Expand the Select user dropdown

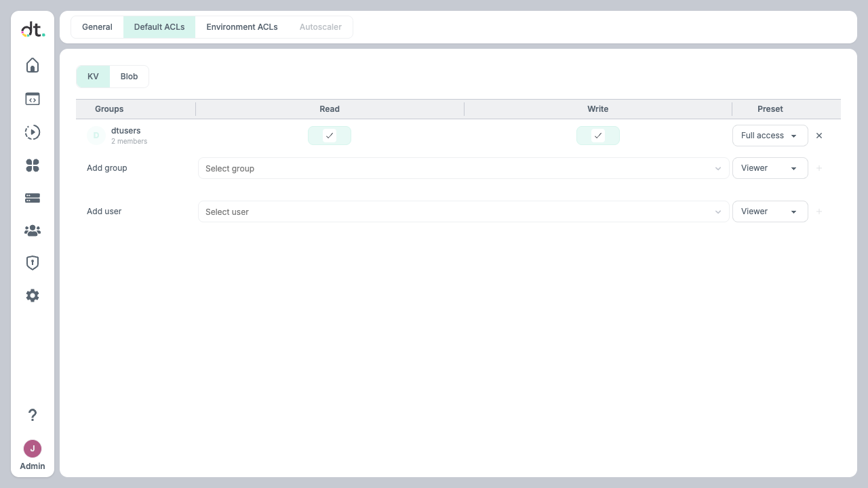(x=463, y=211)
